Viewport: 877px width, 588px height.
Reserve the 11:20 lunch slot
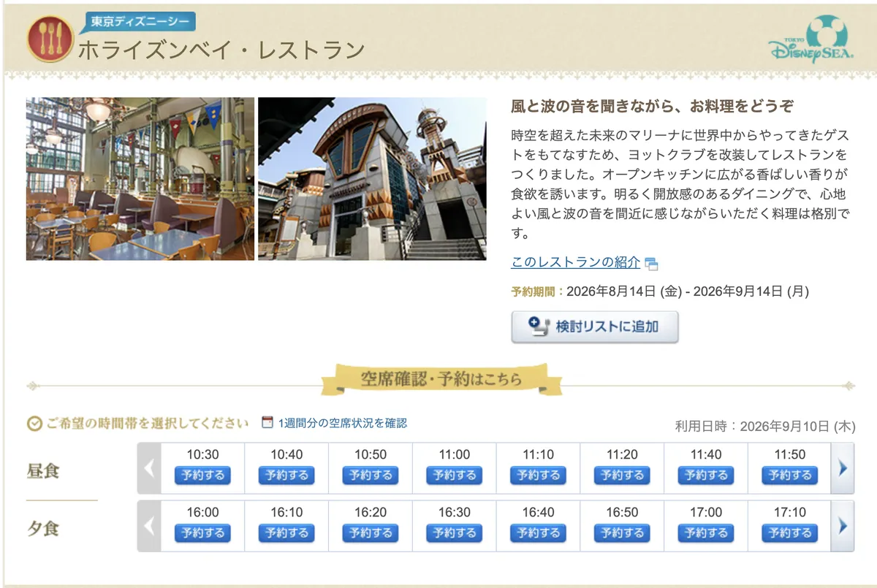pos(622,475)
